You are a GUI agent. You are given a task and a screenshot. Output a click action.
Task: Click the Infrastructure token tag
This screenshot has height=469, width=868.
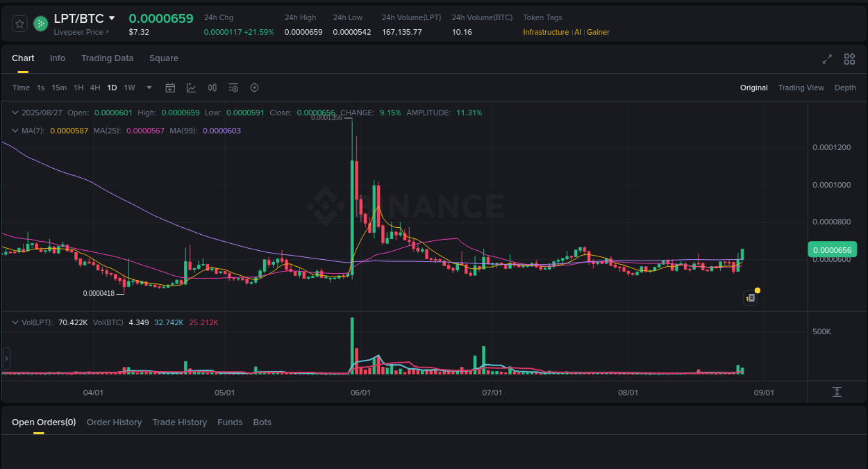546,32
